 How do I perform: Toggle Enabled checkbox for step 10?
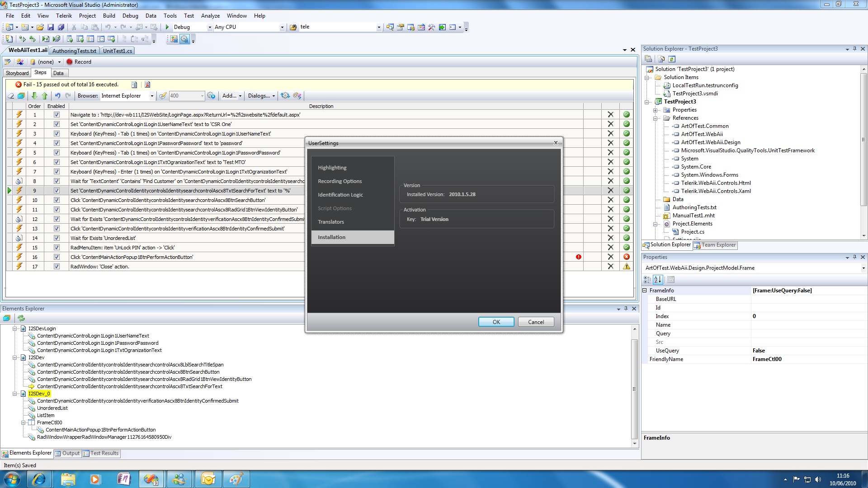pyautogui.click(x=57, y=200)
